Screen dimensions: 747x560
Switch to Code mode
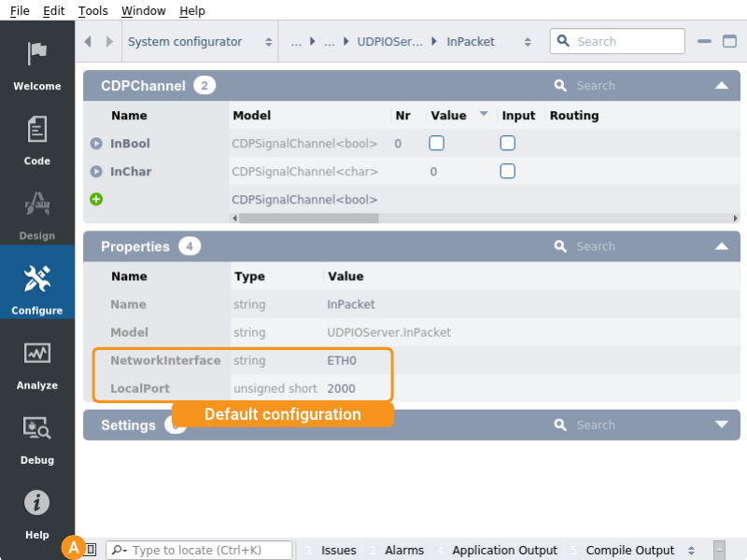pos(36,140)
